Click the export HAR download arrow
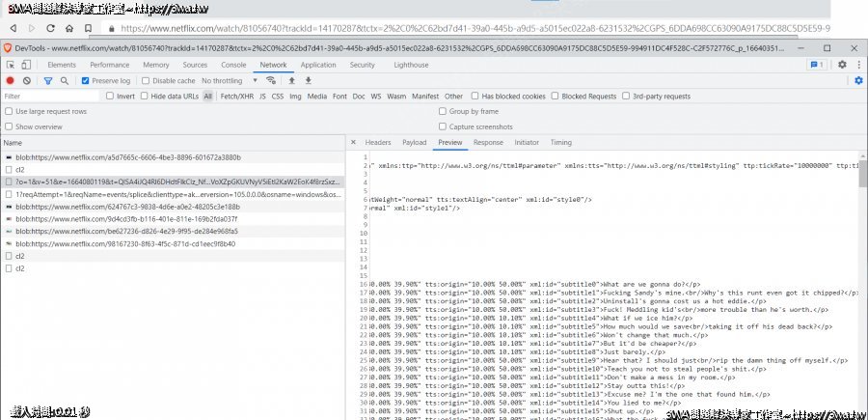The height and width of the screenshot is (420, 868). pos(309,81)
